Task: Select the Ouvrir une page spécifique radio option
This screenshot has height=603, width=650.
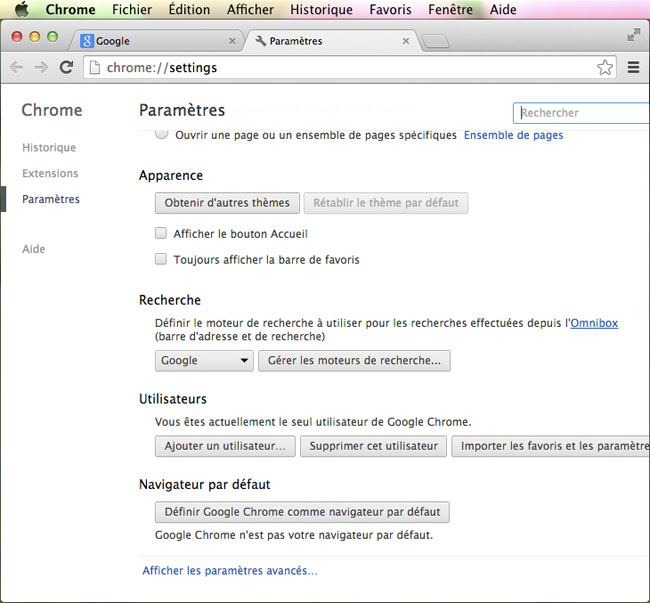Action: 161,134
